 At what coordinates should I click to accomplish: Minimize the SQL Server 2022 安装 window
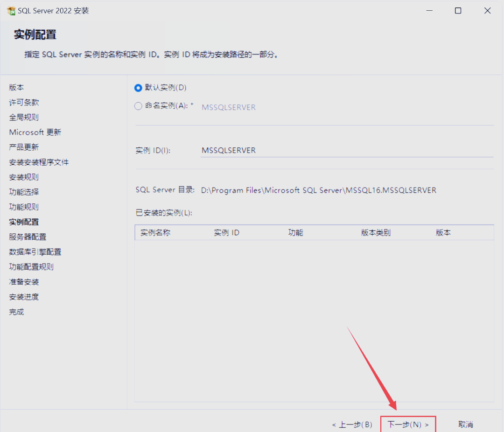429,11
